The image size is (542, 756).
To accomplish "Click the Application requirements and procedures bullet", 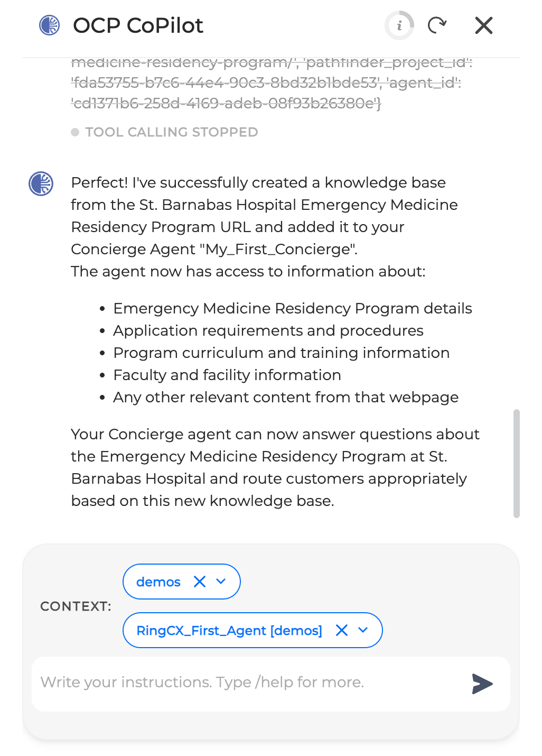I will pyautogui.click(x=268, y=330).
